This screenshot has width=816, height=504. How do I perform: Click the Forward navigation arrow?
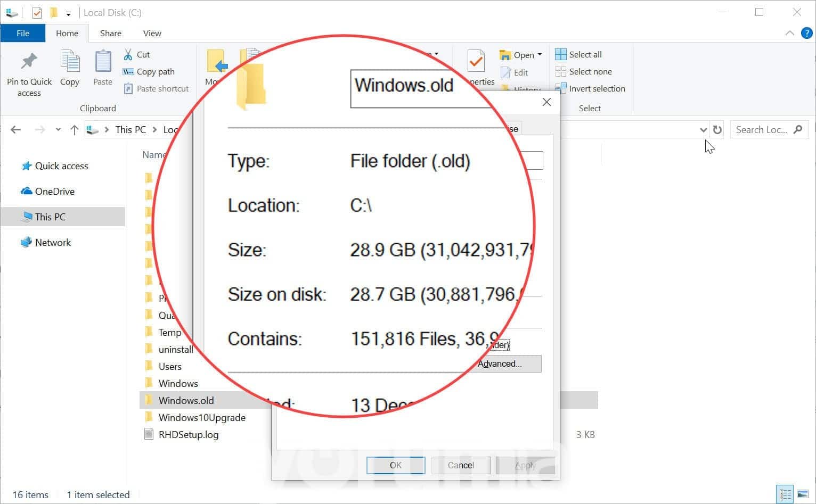click(40, 129)
